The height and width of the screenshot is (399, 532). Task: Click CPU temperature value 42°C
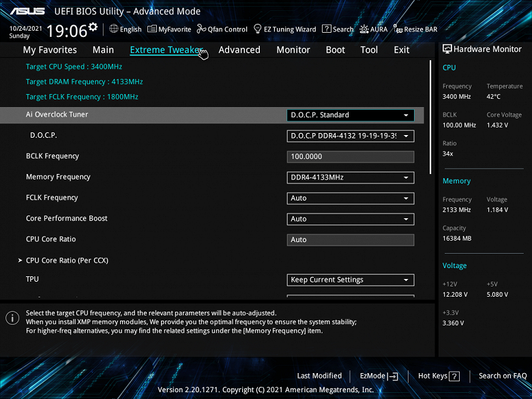coord(493,97)
